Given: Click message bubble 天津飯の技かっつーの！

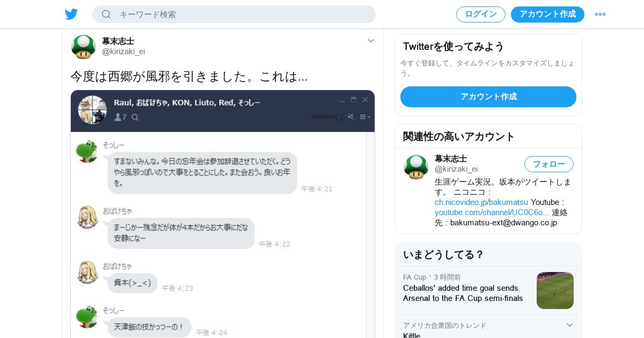Looking at the screenshot, I should click(x=149, y=327).
